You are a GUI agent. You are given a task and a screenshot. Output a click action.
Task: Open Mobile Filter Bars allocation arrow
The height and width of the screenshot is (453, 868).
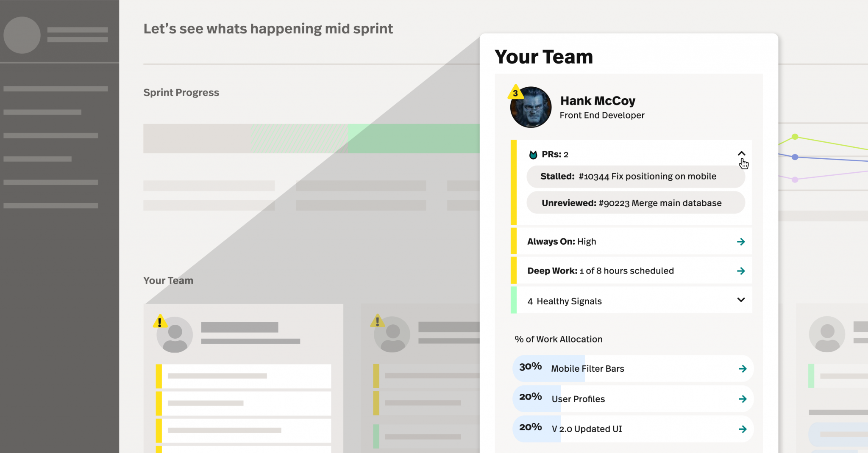tap(743, 369)
